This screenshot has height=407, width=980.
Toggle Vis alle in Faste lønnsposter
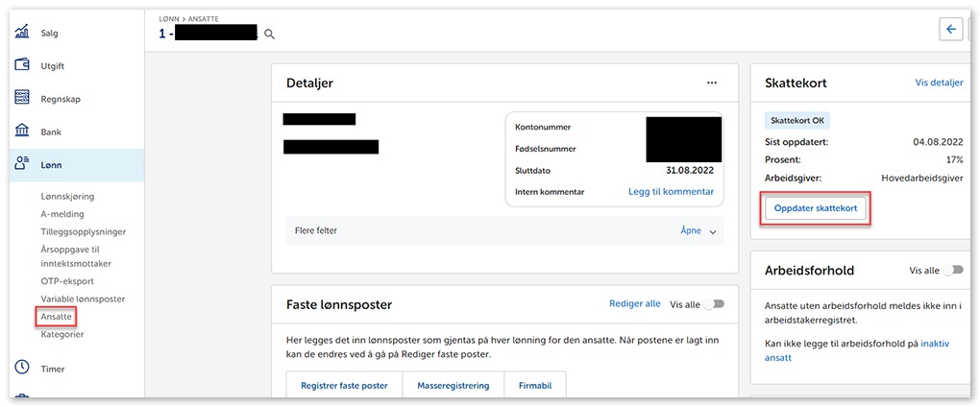point(714,304)
